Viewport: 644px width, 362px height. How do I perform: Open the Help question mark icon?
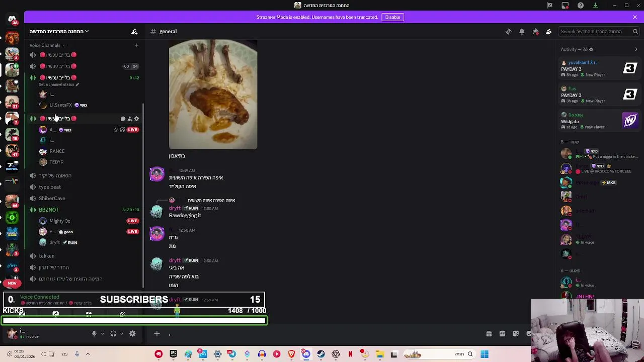coord(581,5)
